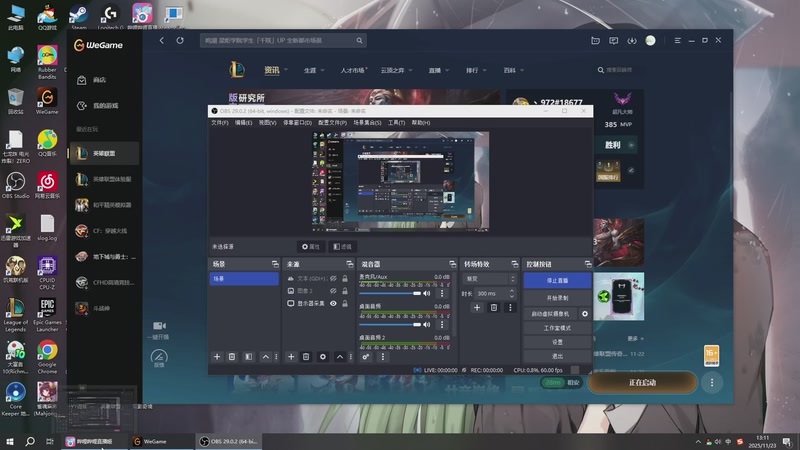Open the 编辑(E) menu in OBS
This screenshot has height=450, width=800.
point(243,123)
